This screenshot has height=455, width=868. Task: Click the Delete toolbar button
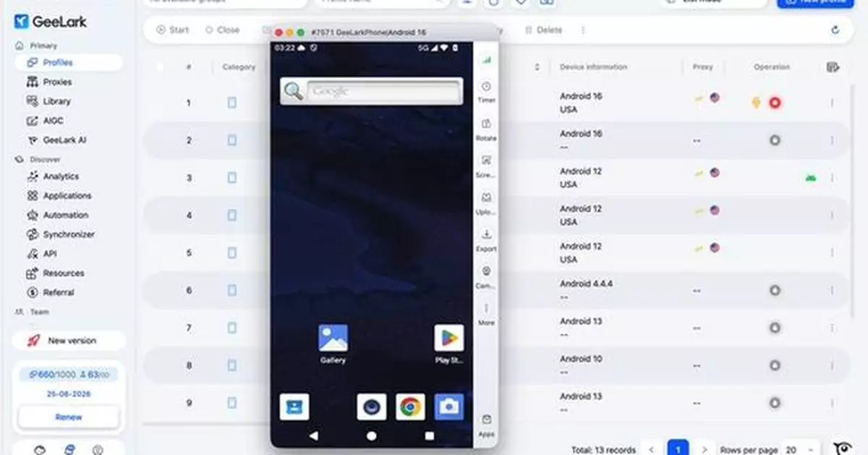click(544, 30)
